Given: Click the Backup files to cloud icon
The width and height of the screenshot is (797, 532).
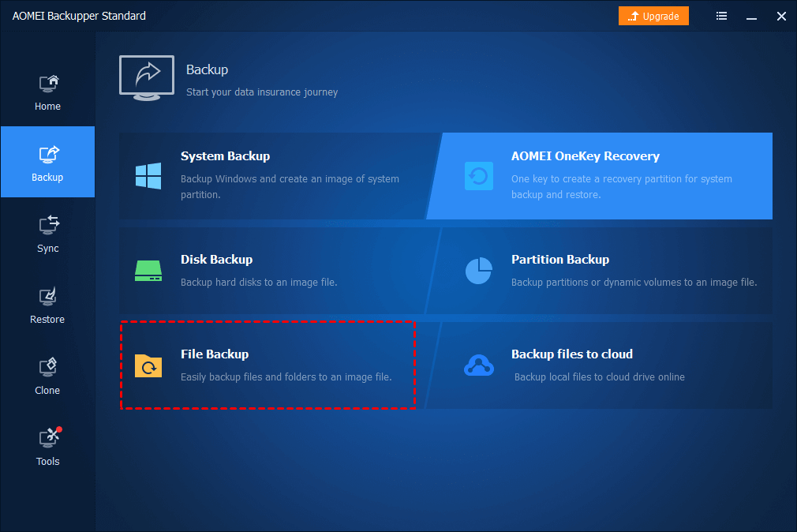Looking at the screenshot, I should [478, 365].
